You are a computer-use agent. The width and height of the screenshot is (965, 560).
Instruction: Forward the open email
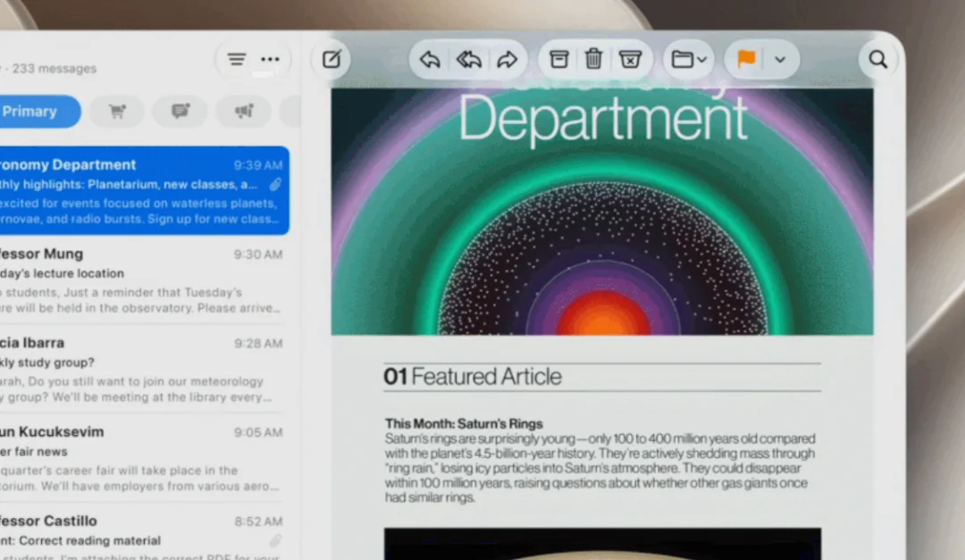508,60
